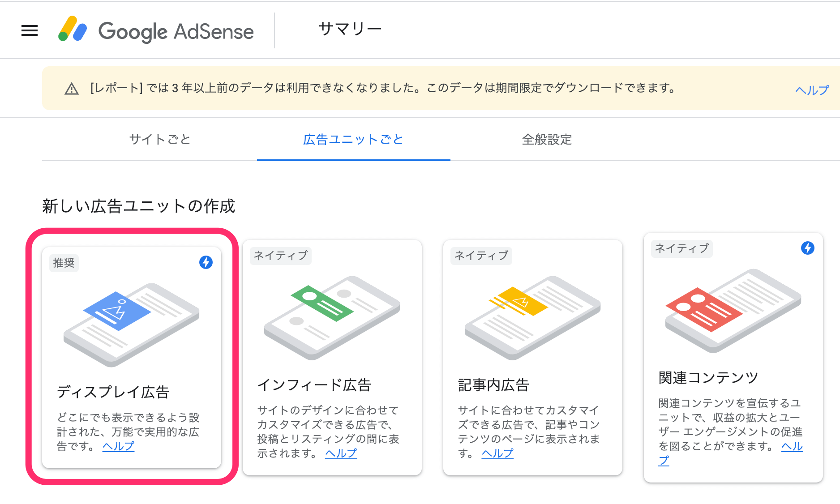Viewport: 840px width, 504px height.
Task: Click the Google AdSense logo
Action: pos(156,31)
